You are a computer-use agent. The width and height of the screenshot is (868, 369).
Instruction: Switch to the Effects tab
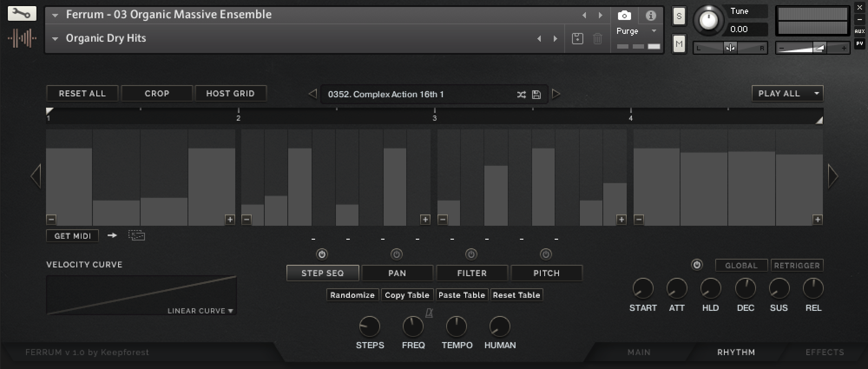pyautogui.click(x=825, y=352)
